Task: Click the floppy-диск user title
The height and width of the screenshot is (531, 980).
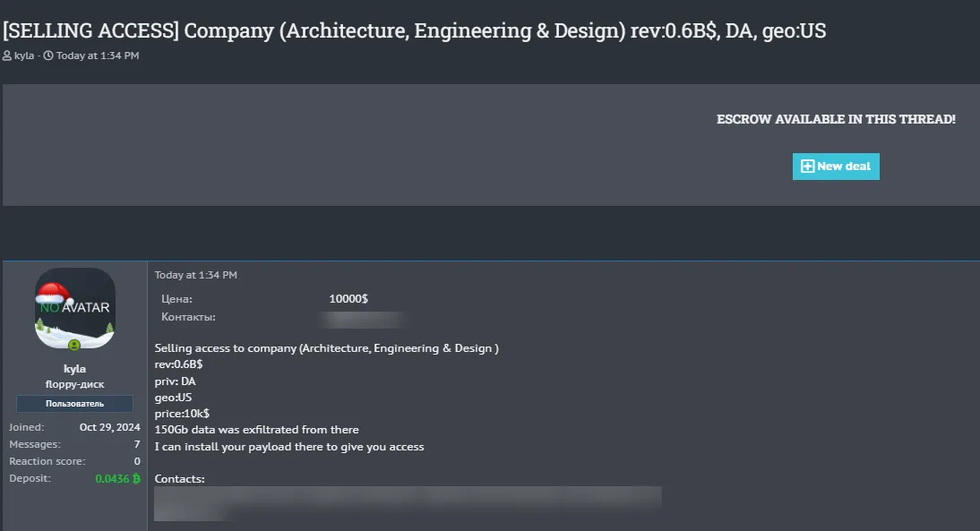Action: (75, 383)
